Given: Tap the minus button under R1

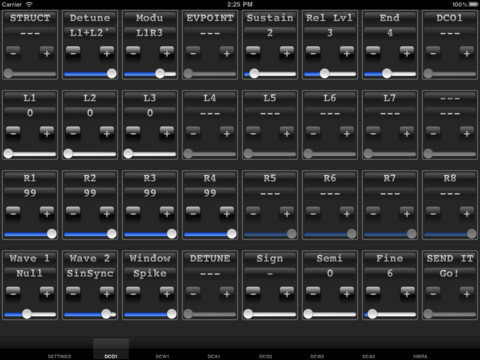Looking at the screenshot, I should [13, 212].
